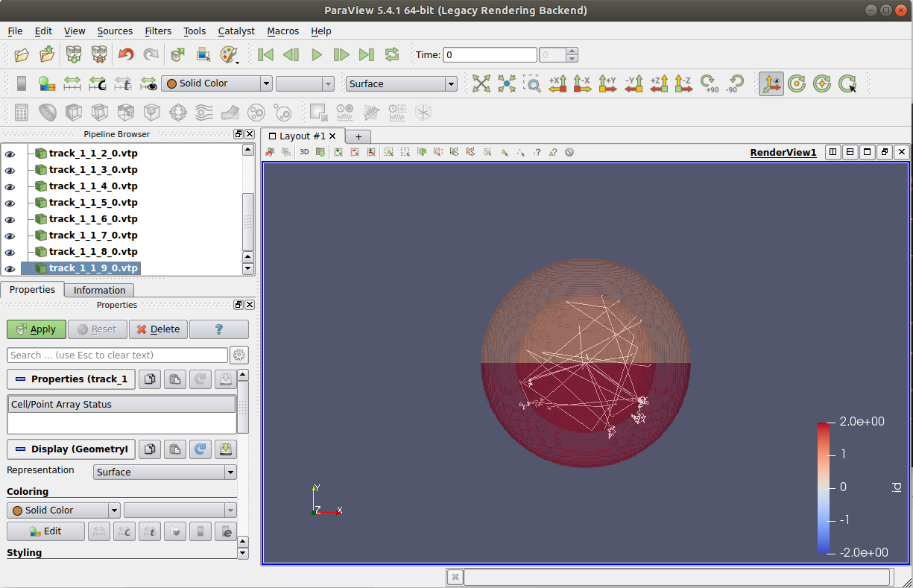Image resolution: width=913 pixels, height=588 pixels.
Task: Set camera to the +X view
Action: pos(557,83)
